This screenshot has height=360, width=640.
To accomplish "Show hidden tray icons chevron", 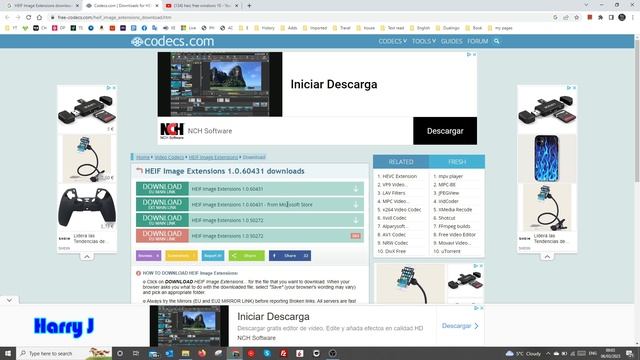I will tap(548, 353).
